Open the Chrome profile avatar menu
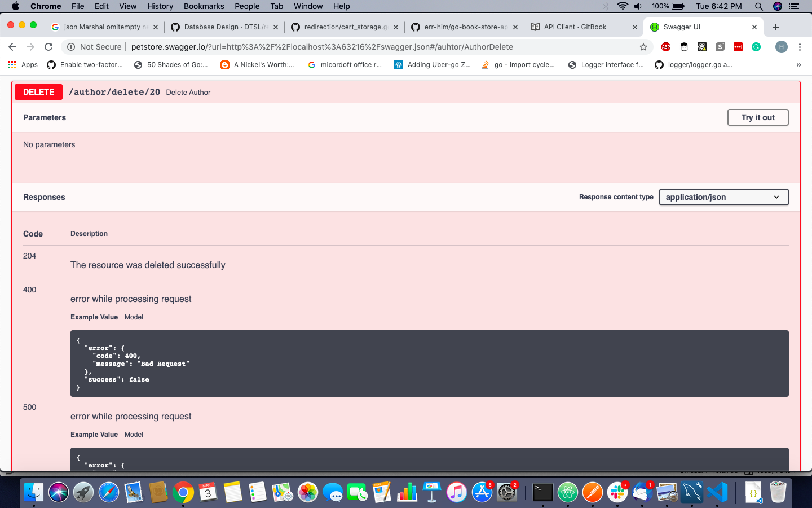This screenshot has width=812, height=508. point(782,47)
